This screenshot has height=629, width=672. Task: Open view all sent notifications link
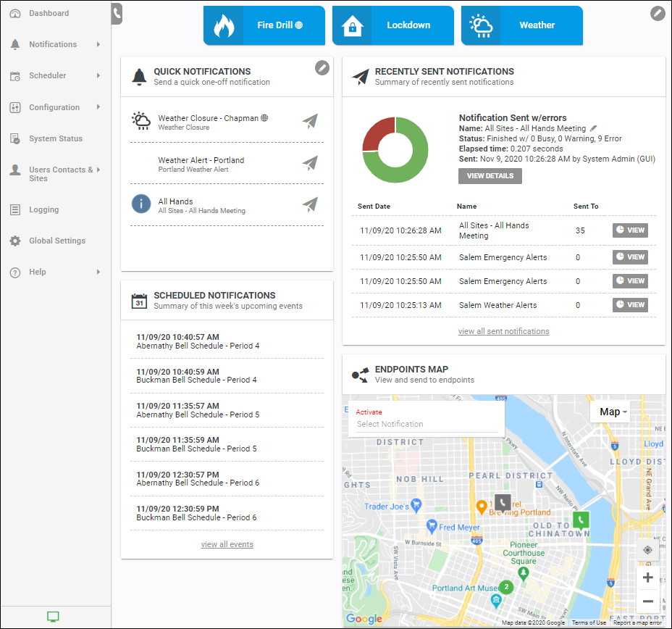pos(503,331)
